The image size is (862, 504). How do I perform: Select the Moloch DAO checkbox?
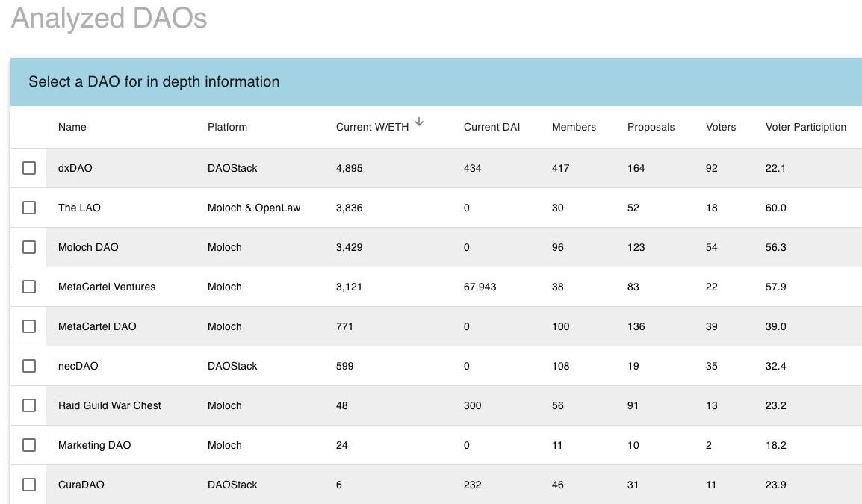click(x=29, y=247)
